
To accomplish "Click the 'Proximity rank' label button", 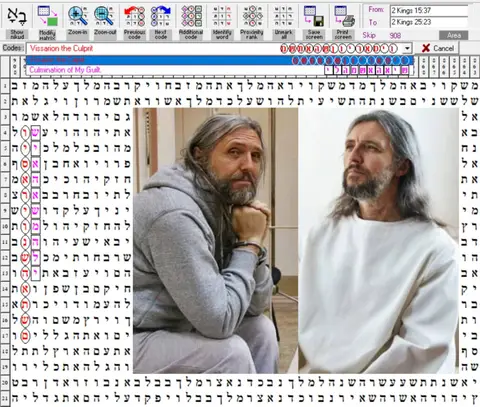I will click(x=252, y=34).
